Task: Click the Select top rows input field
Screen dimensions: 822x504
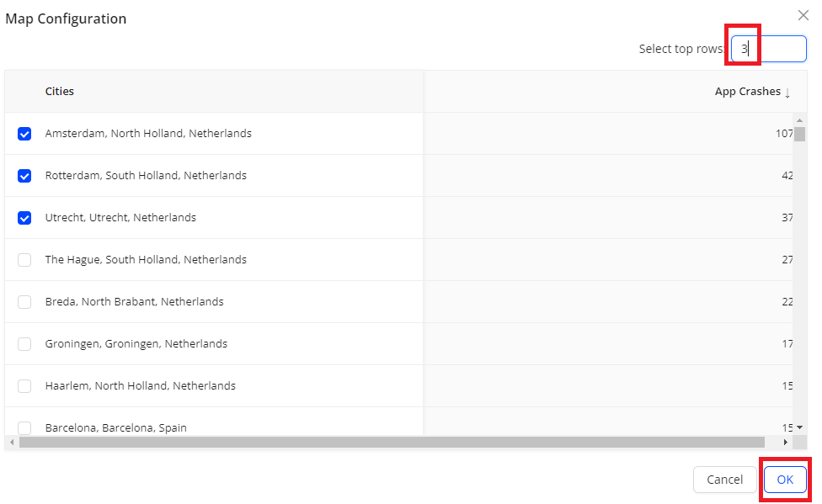Action: click(x=768, y=49)
